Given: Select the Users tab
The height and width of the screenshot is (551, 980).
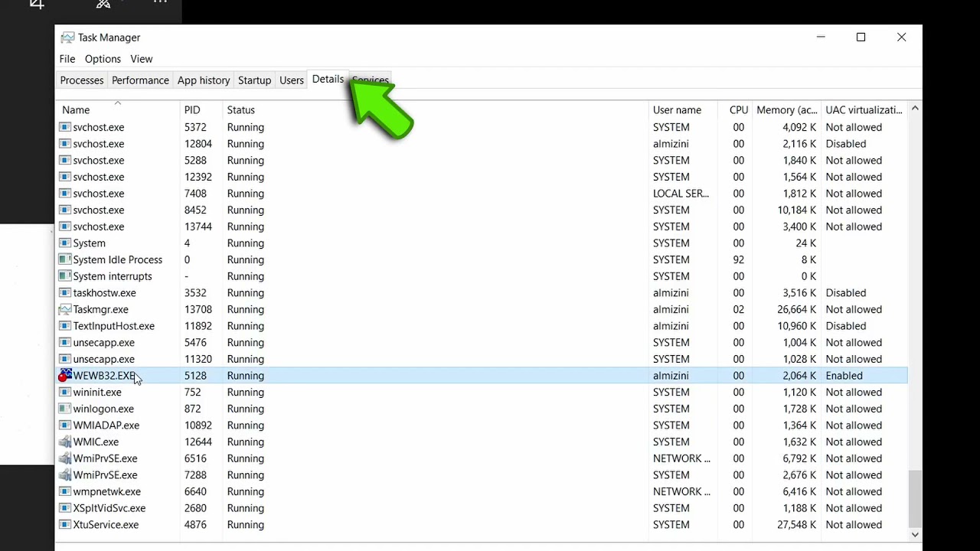Looking at the screenshot, I should (x=291, y=80).
